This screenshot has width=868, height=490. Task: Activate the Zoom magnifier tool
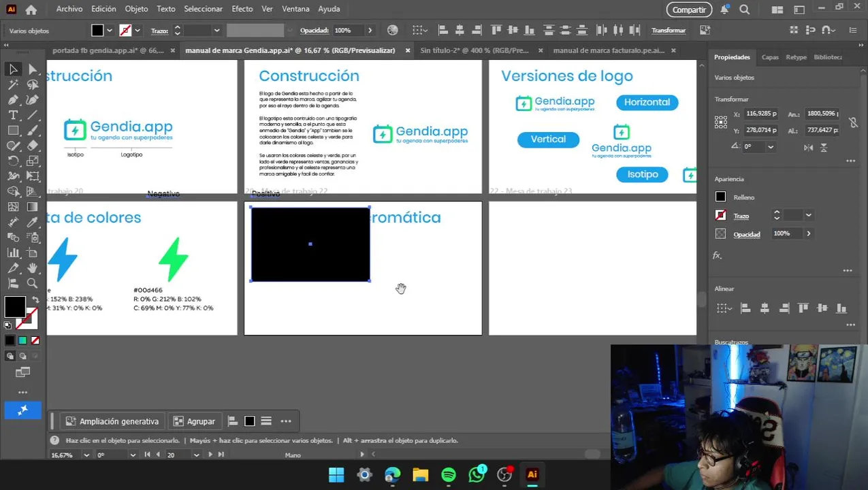33,283
